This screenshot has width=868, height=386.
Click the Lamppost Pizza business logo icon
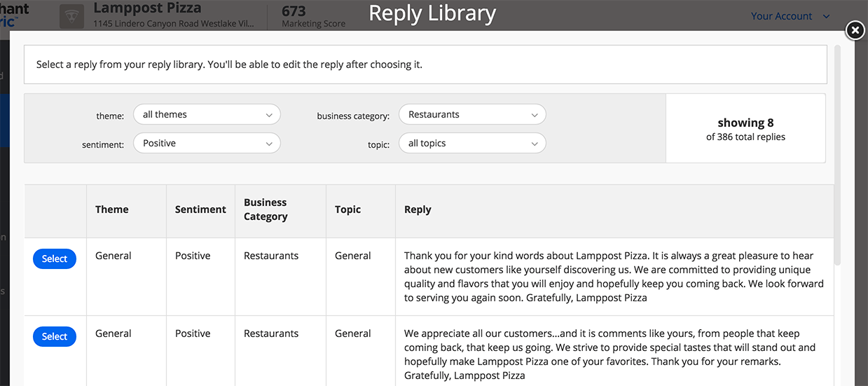[72, 16]
